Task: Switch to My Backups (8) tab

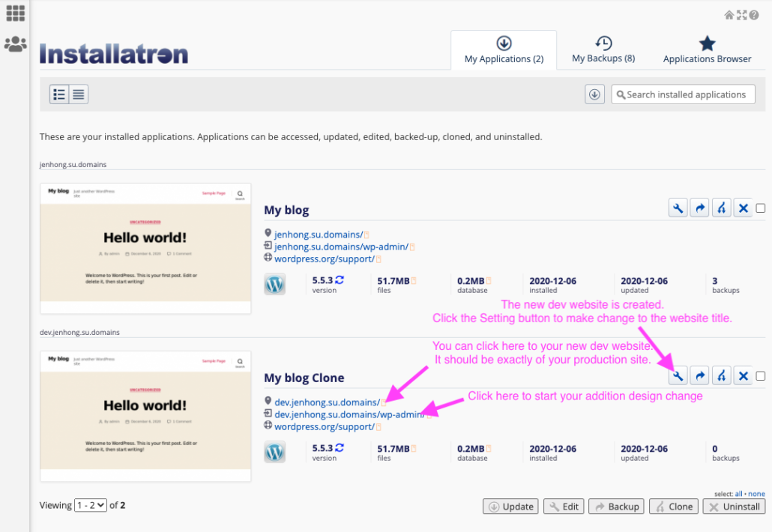Action: tap(603, 49)
